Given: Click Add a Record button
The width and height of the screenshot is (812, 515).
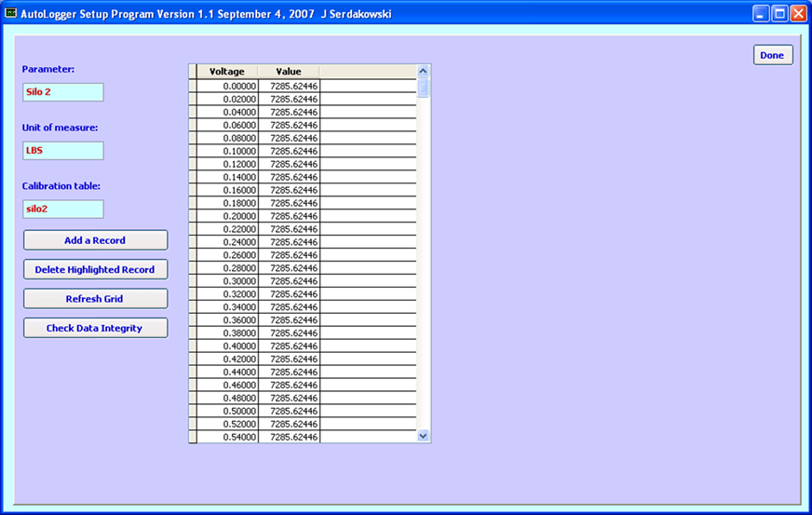Looking at the screenshot, I should click(95, 240).
